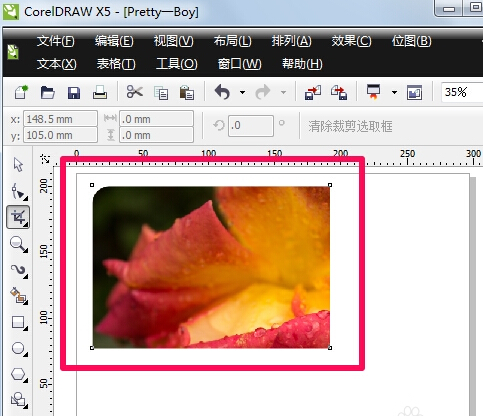
Task: Click the Copy icon
Action: click(x=161, y=93)
